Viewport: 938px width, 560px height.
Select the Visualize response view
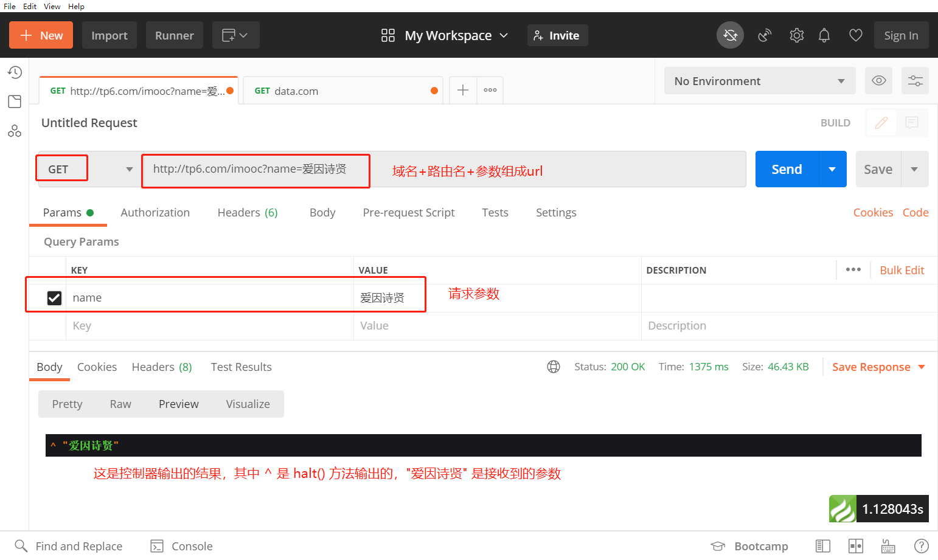click(248, 404)
